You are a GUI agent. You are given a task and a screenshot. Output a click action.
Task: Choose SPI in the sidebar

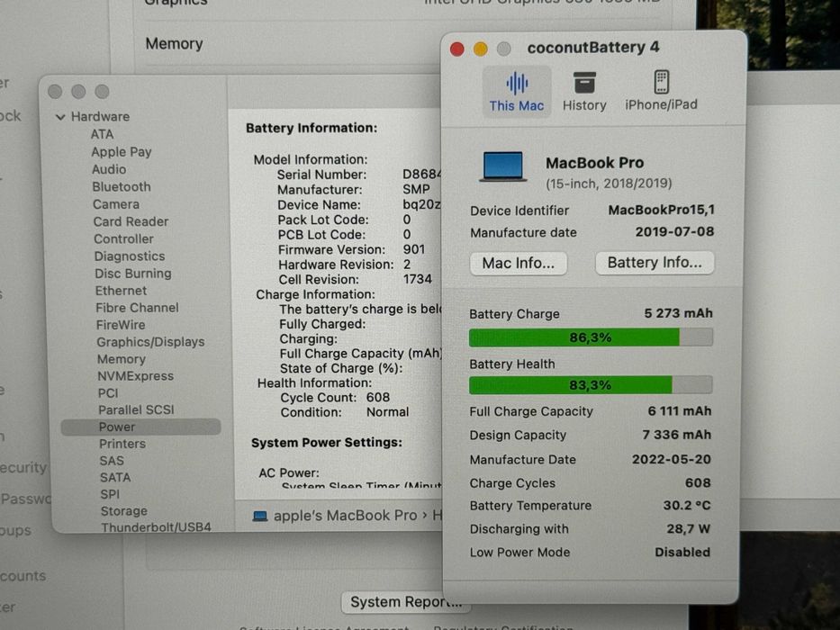click(110, 494)
